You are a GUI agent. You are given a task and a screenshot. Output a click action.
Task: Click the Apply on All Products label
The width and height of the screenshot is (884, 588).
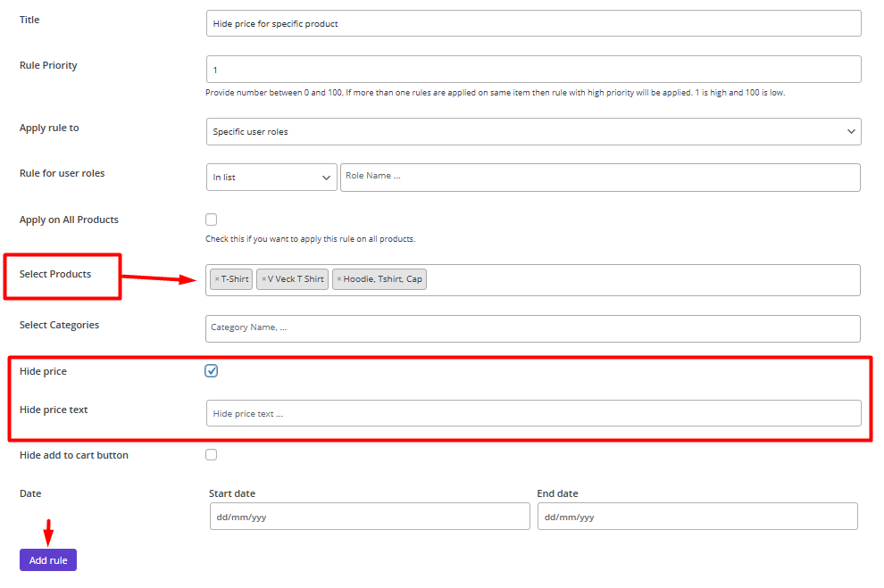[69, 219]
